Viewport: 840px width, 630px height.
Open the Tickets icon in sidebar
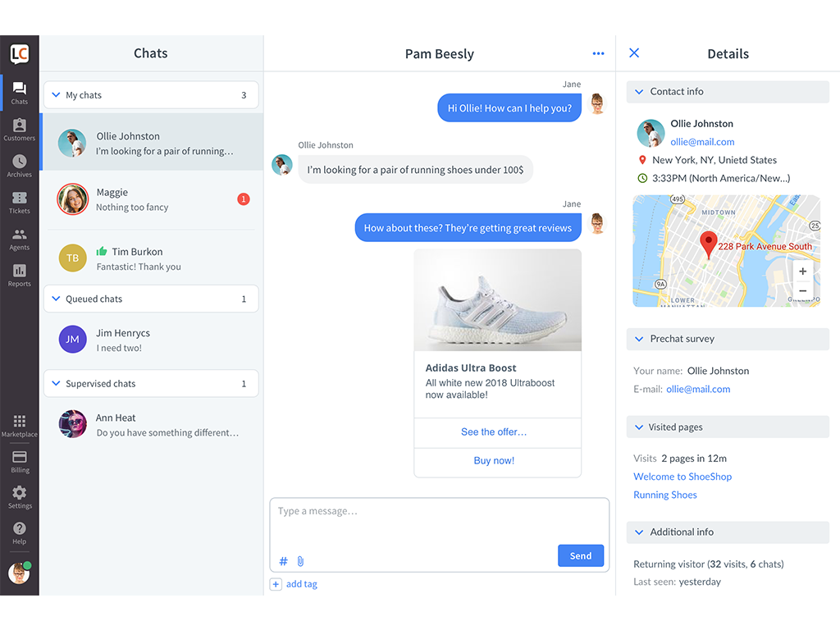pyautogui.click(x=19, y=202)
